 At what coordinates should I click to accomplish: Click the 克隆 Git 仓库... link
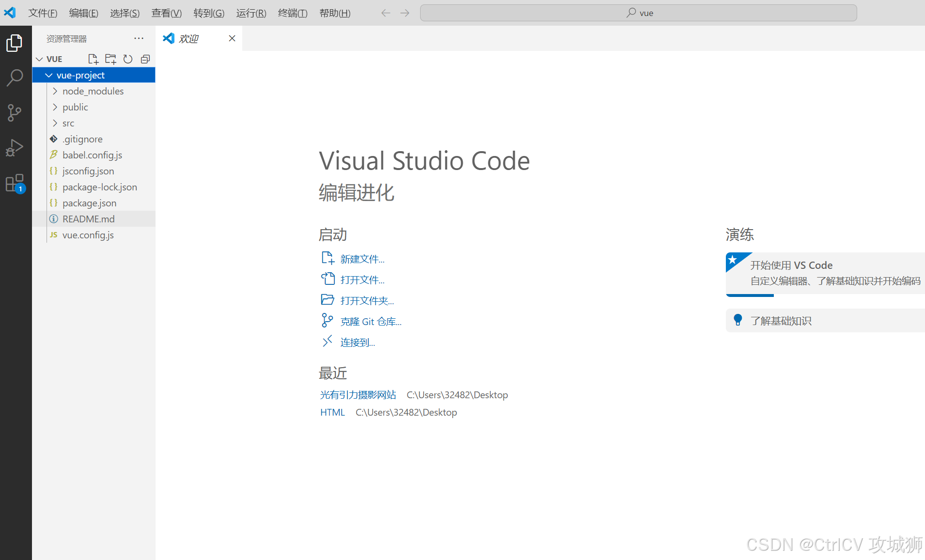coord(371,322)
